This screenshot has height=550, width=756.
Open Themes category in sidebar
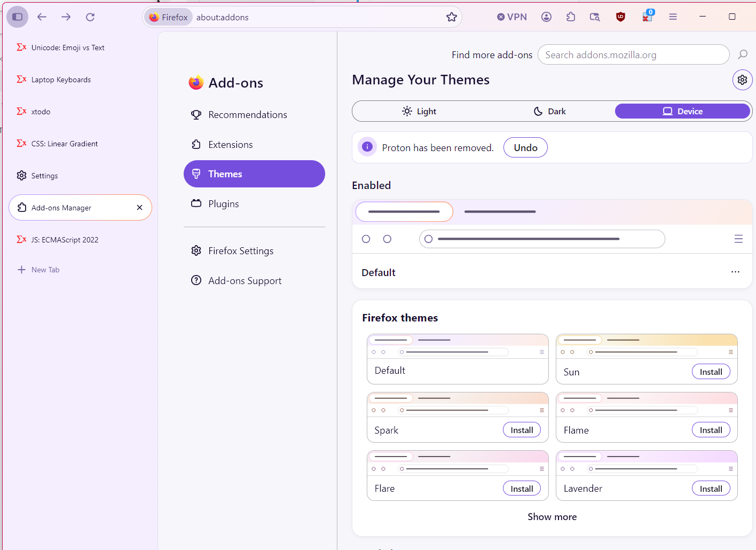[254, 174]
